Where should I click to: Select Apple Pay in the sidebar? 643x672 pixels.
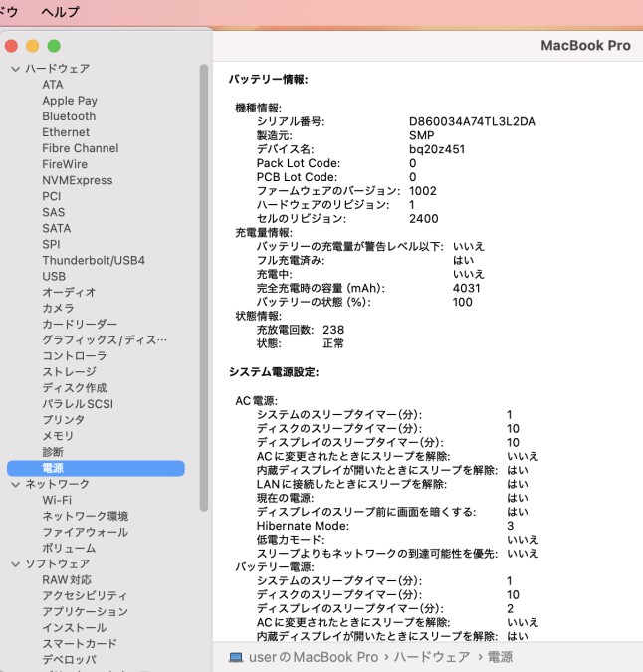[x=70, y=101]
